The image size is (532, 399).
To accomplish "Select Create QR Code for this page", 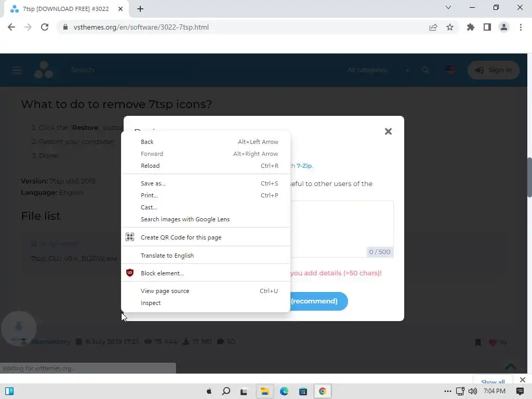I will click(206, 237).
